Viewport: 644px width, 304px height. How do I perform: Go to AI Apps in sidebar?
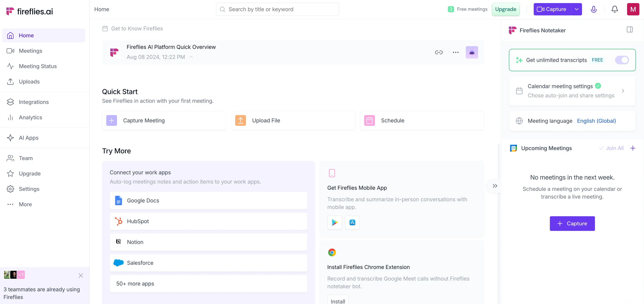(28, 138)
